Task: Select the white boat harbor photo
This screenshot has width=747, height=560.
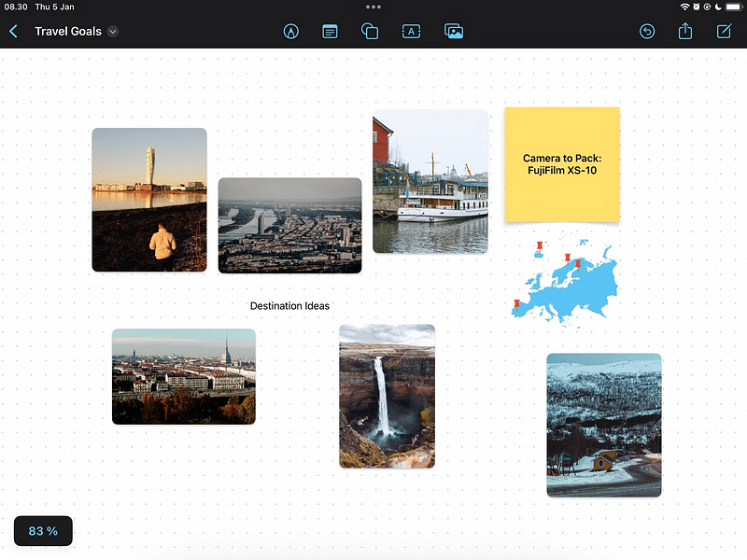Action: pos(430,182)
